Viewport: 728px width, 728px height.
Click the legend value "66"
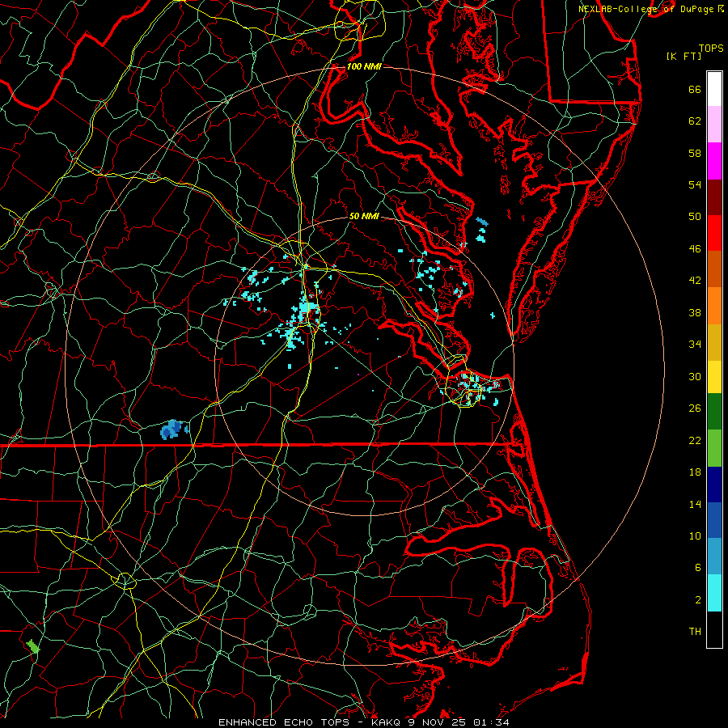pos(695,89)
